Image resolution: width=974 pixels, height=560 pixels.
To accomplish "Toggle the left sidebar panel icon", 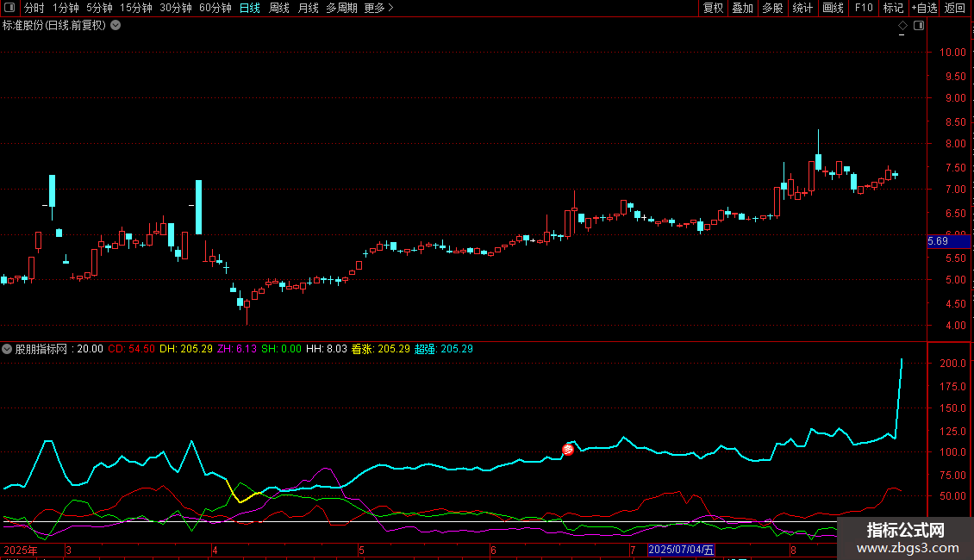I will point(9,8).
